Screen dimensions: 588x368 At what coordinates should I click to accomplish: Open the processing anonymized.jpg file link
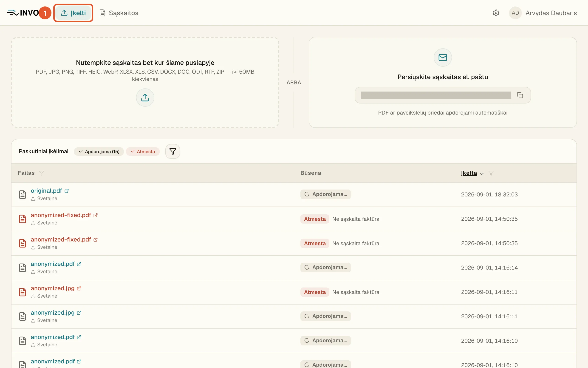click(53, 313)
